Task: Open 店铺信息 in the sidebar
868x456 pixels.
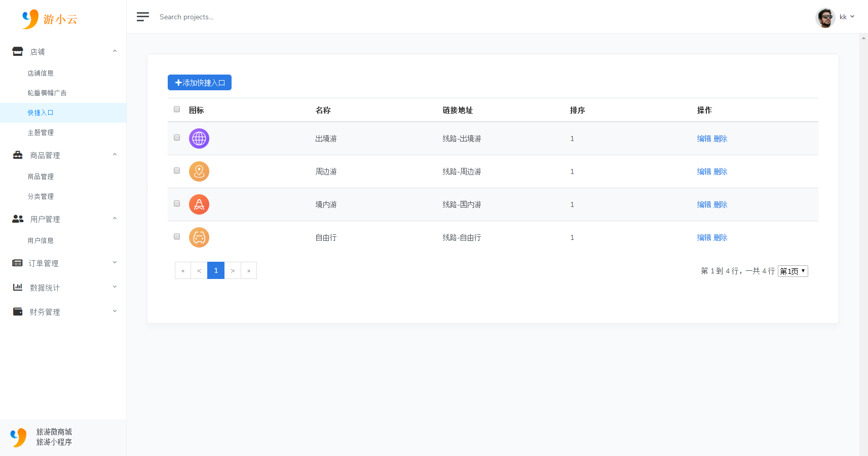Action: point(41,73)
